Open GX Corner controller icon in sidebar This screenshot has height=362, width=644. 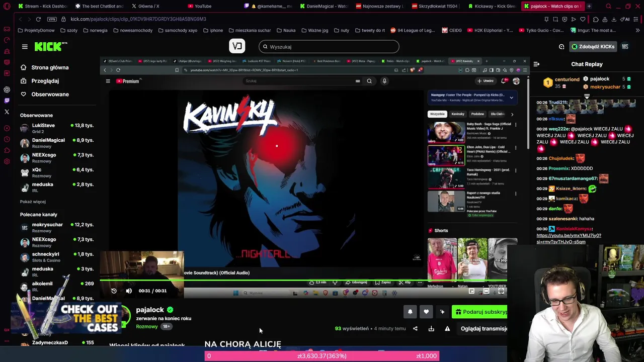pyautogui.click(x=7, y=29)
